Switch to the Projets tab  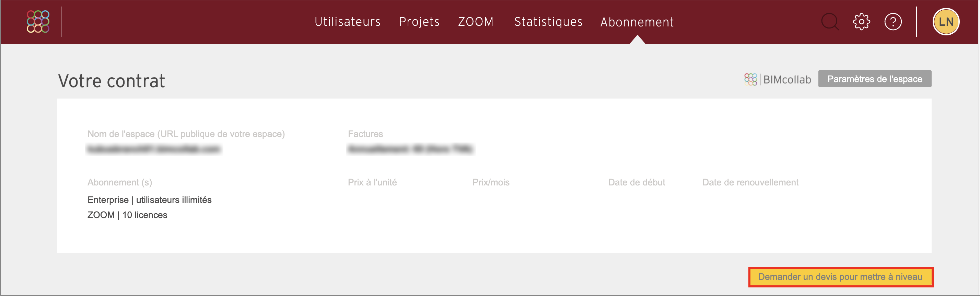(419, 22)
